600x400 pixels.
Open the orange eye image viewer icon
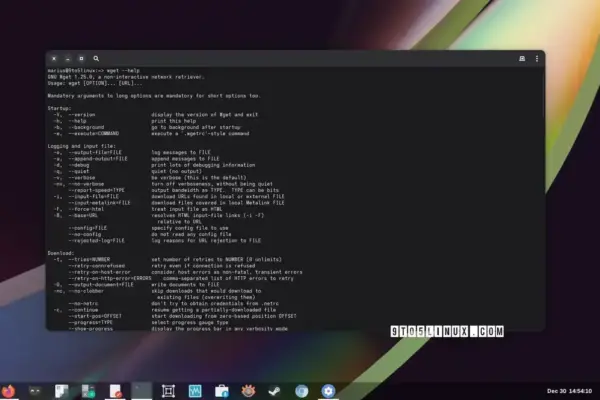point(248,391)
